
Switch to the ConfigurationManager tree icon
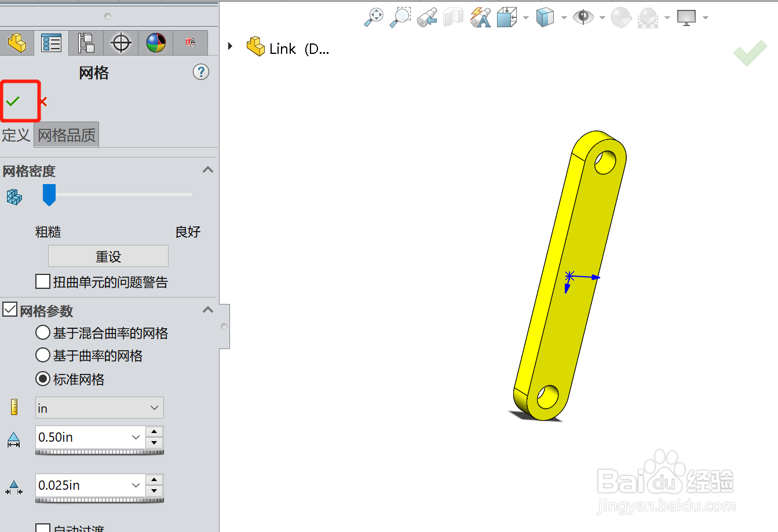86,42
